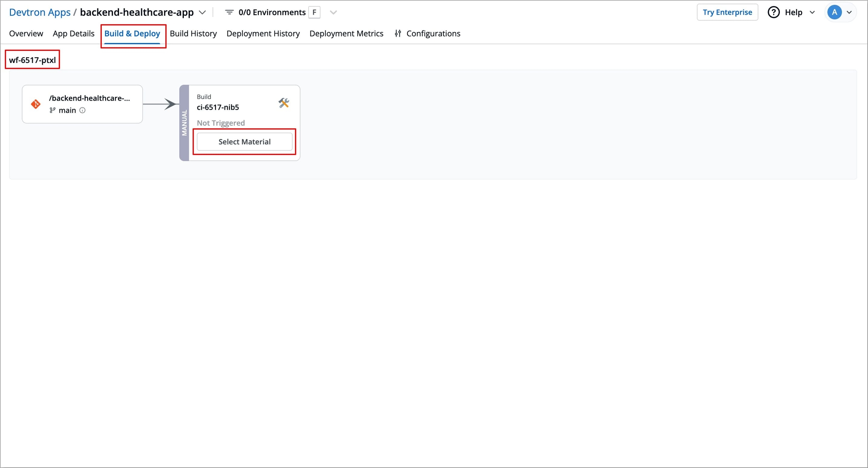Open the Help dropdown chevron
Image resolution: width=868 pixels, height=468 pixels.
click(x=812, y=12)
